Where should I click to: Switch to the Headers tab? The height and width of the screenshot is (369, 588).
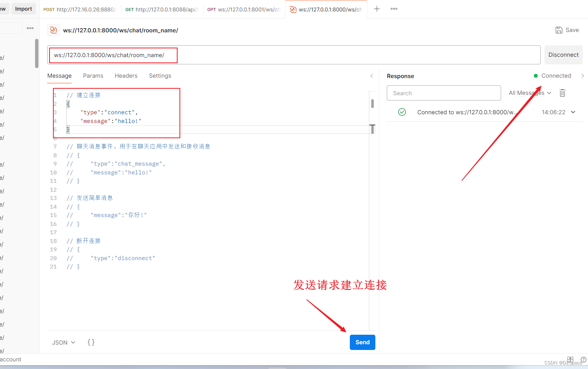pos(126,75)
